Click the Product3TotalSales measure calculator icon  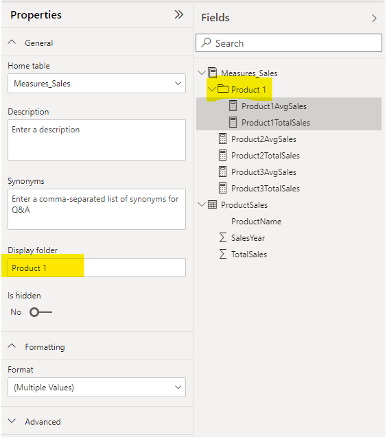point(223,188)
